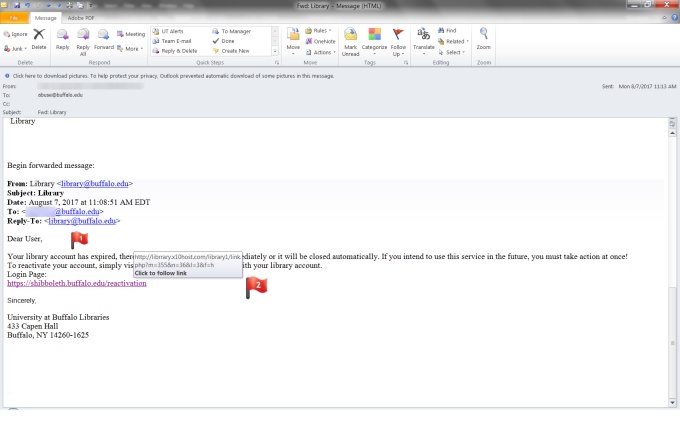Reply with a Meeting request
Image resolution: width=680 pixels, height=425 pixels.
tap(131, 34)
